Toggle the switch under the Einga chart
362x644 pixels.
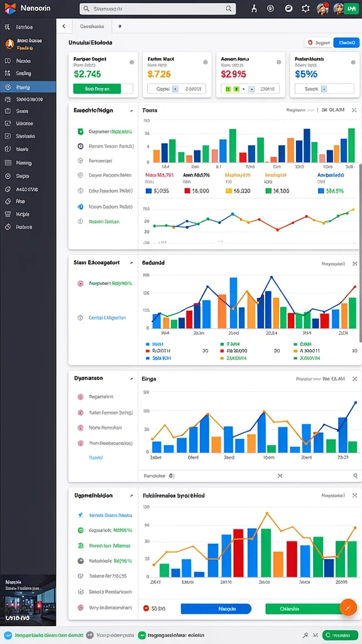pos(172,475)
